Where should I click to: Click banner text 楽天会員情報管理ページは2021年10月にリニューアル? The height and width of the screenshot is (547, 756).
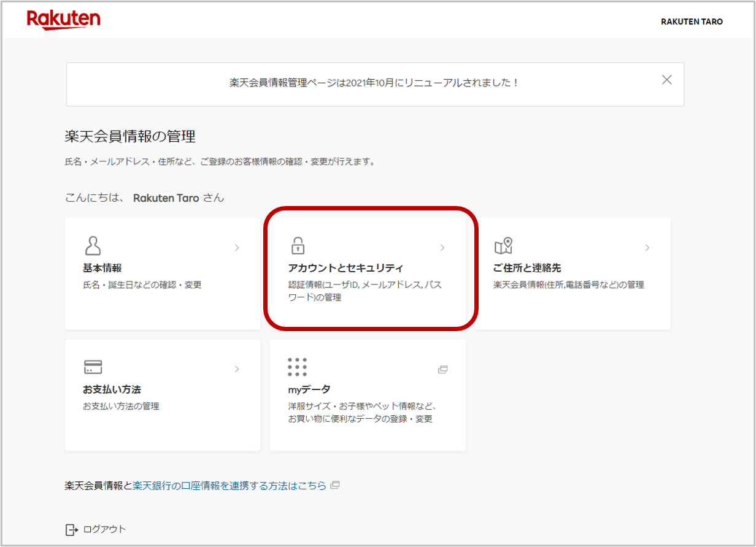click(x=374, y=82)
